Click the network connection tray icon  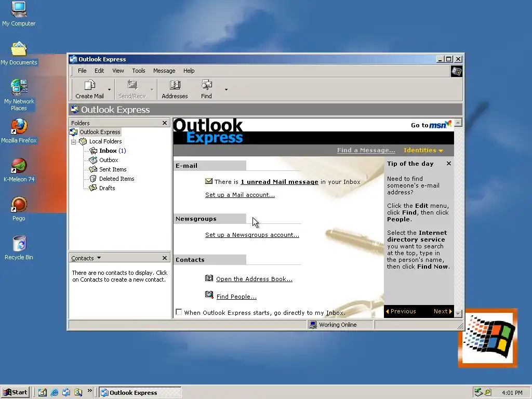(x=478, y=392)
